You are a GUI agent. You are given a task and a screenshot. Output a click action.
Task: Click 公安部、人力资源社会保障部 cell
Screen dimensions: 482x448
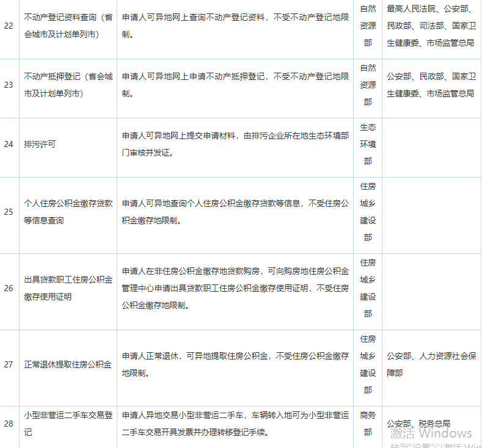click(431, 364)
